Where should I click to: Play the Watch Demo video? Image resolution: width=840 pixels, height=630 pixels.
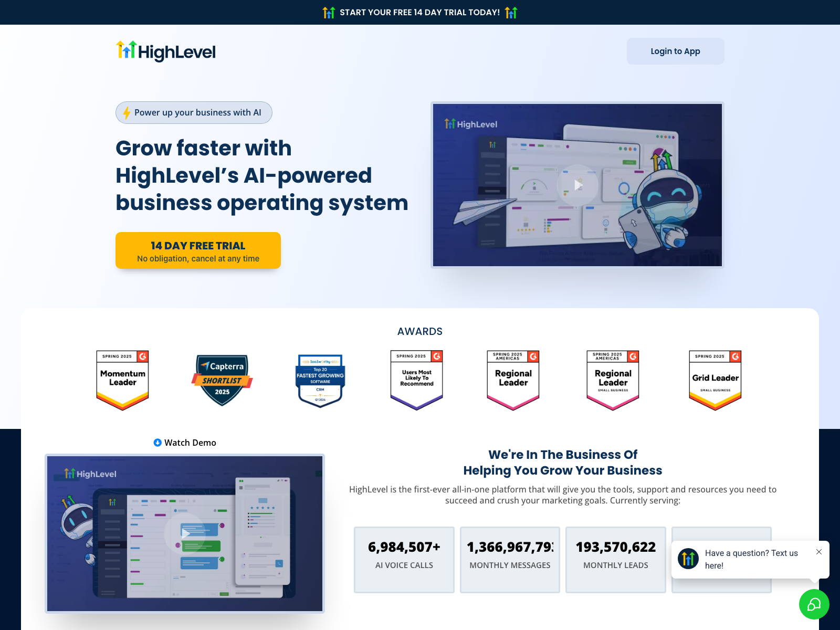pyautogui.click(x=185, y=533)
